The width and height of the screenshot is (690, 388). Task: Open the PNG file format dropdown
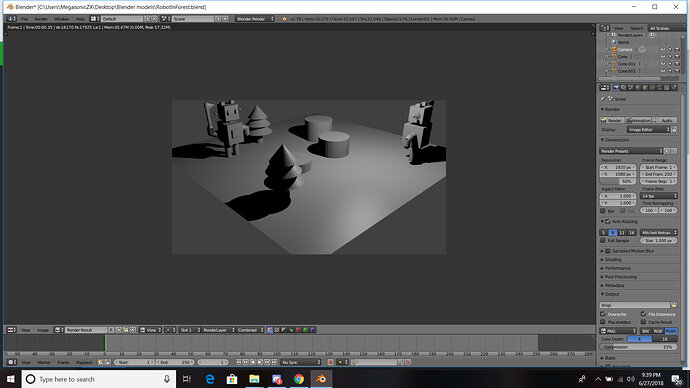click(618, 331)
